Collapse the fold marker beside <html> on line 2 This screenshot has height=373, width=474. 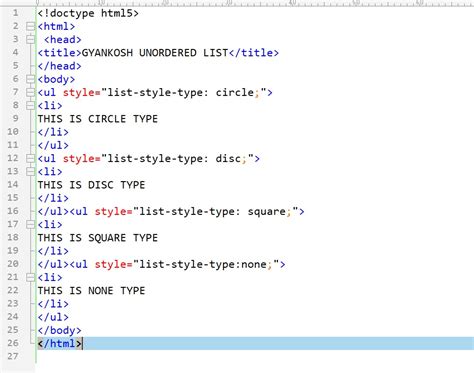pos(30,26)
